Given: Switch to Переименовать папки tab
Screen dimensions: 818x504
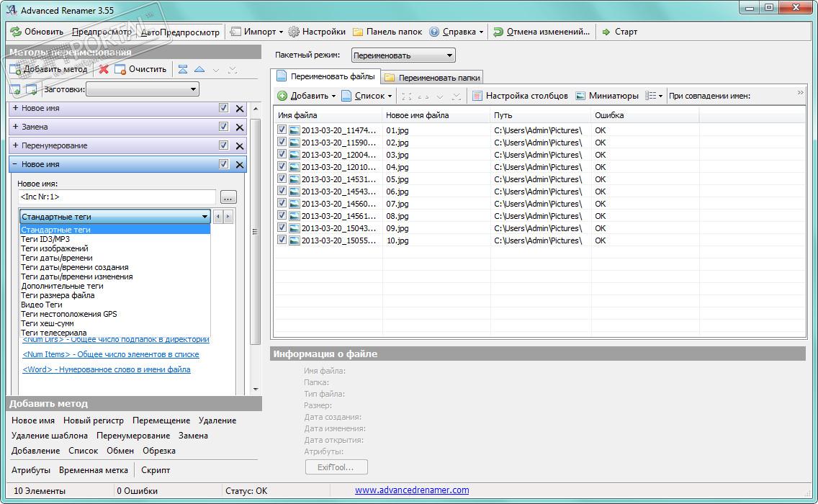Looking at the screenshot, I should coord(432,78).
